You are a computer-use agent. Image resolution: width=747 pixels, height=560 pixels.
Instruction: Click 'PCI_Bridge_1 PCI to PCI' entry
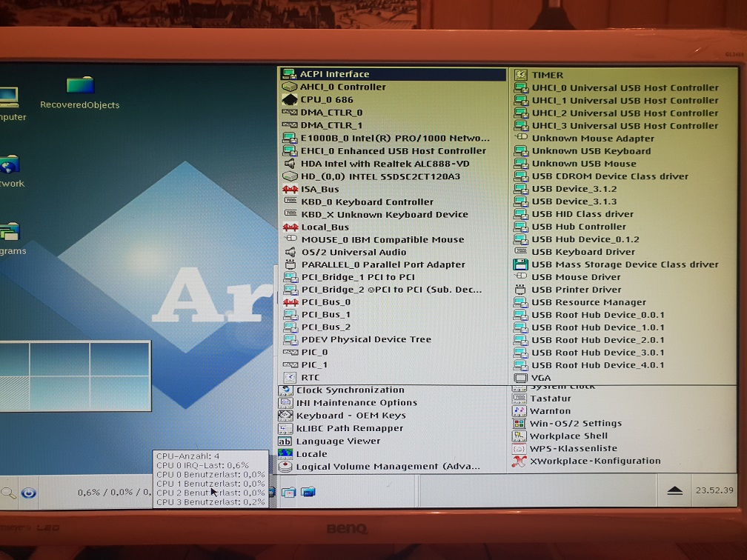point(358,277)
